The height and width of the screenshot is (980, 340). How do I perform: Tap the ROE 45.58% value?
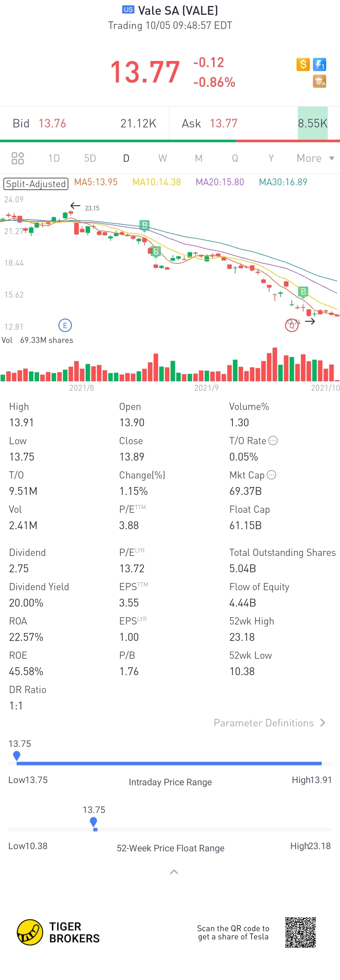(26, 671)
